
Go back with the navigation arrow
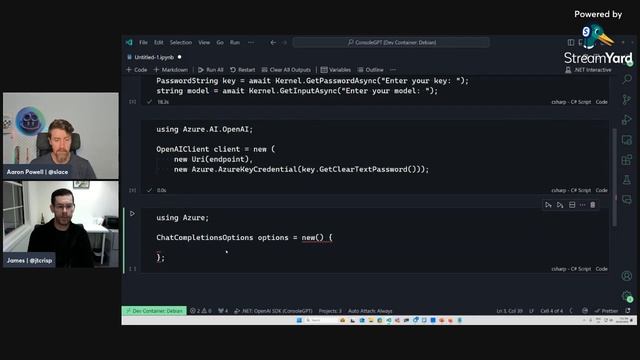click(x=273, y=42)
